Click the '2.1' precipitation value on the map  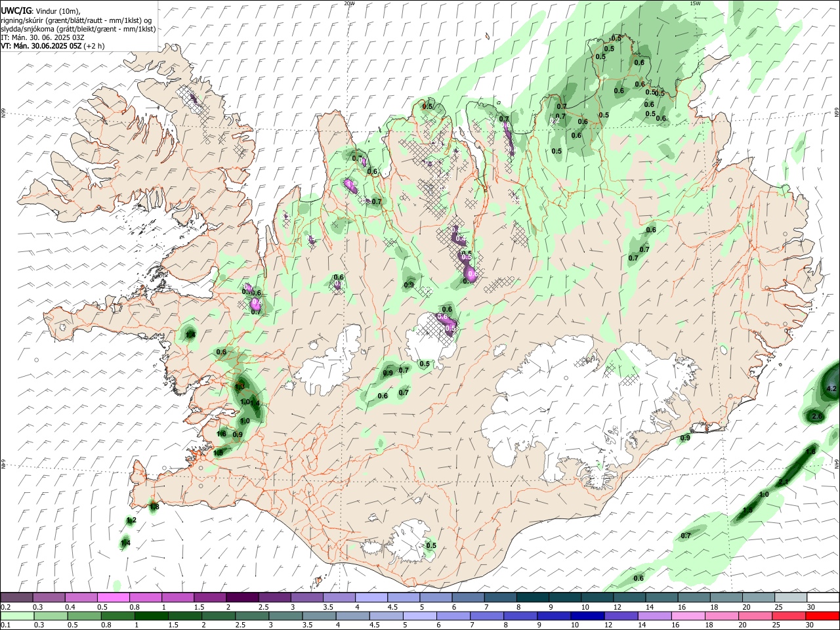point(783,482)
